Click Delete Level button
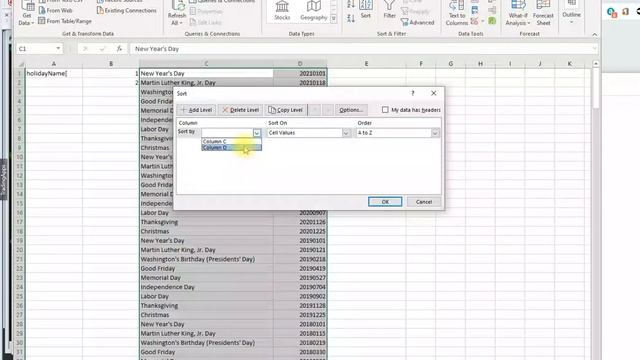Screen dimensions: 640x360 [241, 110]
